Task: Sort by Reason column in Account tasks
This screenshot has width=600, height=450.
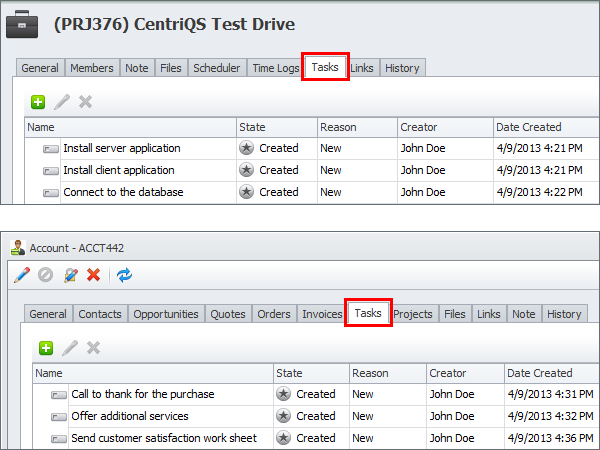Action: pos(388,373)
